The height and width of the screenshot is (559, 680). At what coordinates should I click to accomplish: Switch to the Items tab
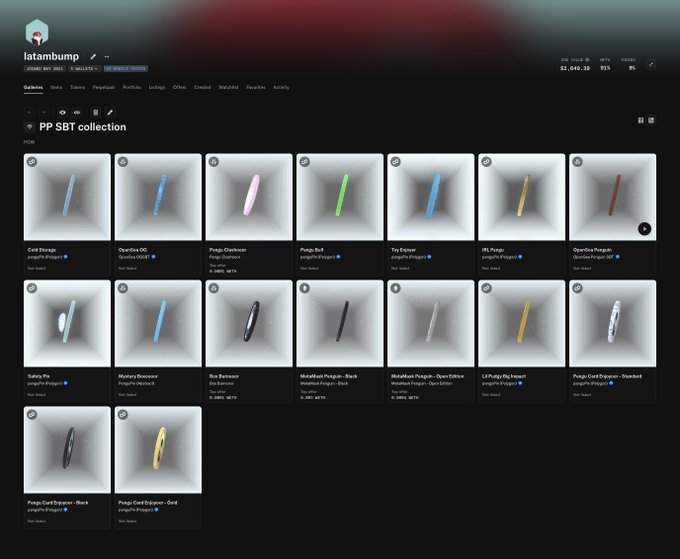coord(56,87)
